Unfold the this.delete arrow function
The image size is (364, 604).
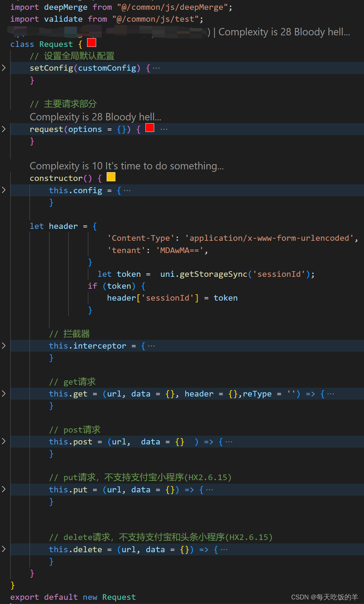(x=4, y=549)
